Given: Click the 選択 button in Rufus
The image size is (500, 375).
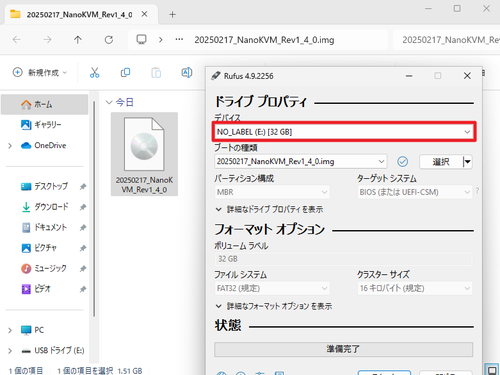Looking at the screenshot, I should [x=441, y=162].
